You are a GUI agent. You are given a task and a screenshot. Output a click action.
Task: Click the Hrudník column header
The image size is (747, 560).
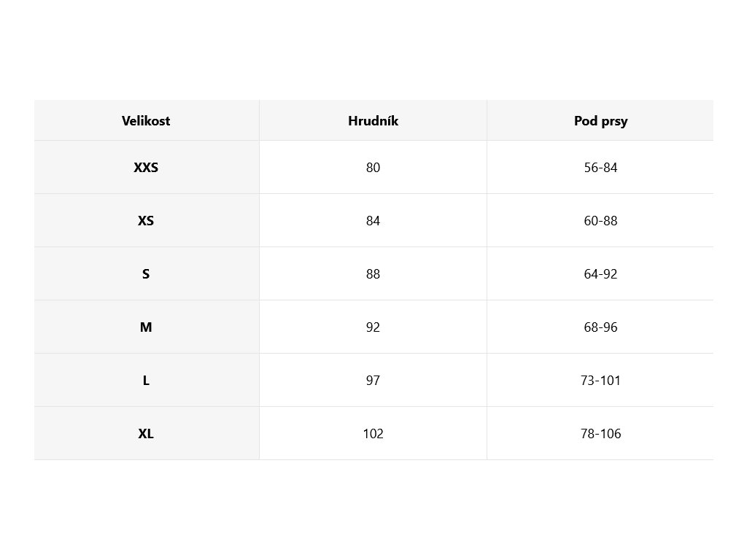(x=373, y=121)
